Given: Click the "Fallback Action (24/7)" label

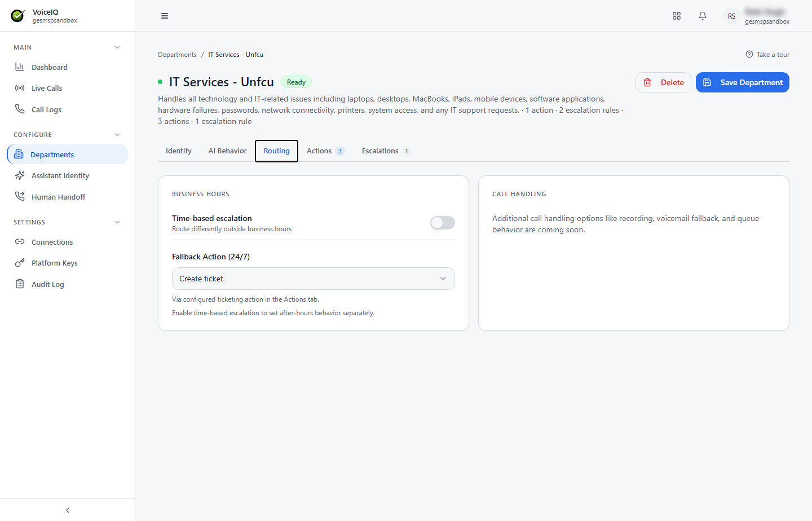Looking at the screenshot, I should 211,257.
